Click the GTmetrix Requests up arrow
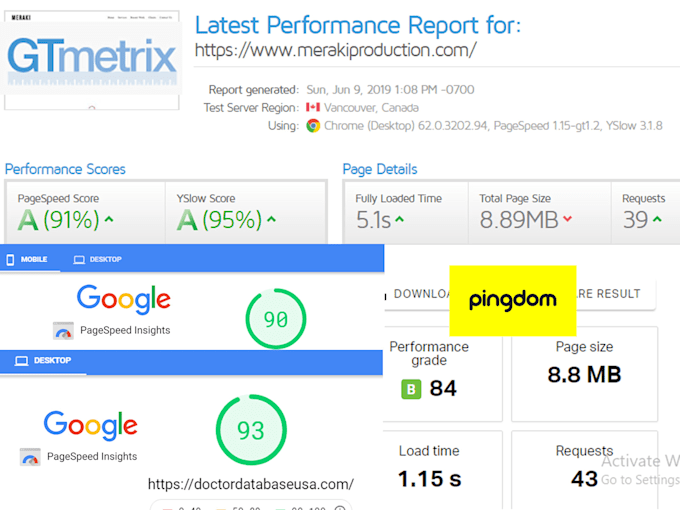680x510 pixels. pyautogui.click(x=657, y=219)
